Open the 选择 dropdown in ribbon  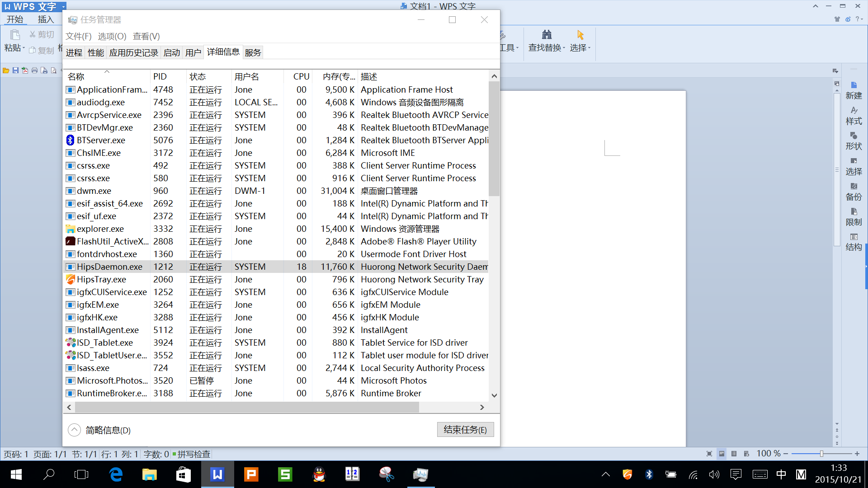(589, 48)
